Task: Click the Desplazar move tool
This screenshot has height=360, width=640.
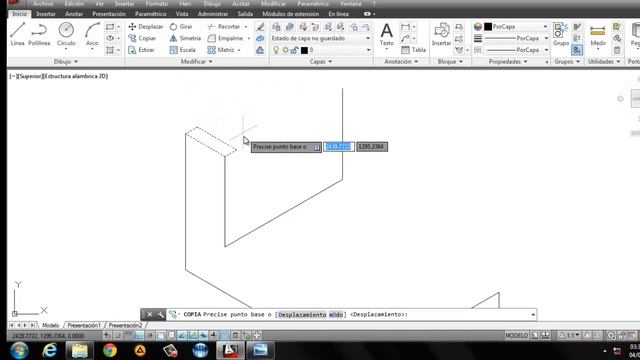Action: (x=146, y=27)
